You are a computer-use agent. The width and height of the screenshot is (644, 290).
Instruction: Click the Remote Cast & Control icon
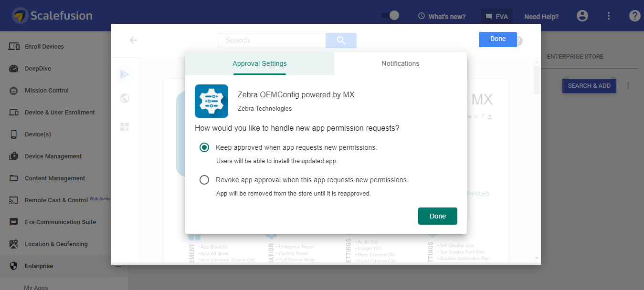[14, 200]
